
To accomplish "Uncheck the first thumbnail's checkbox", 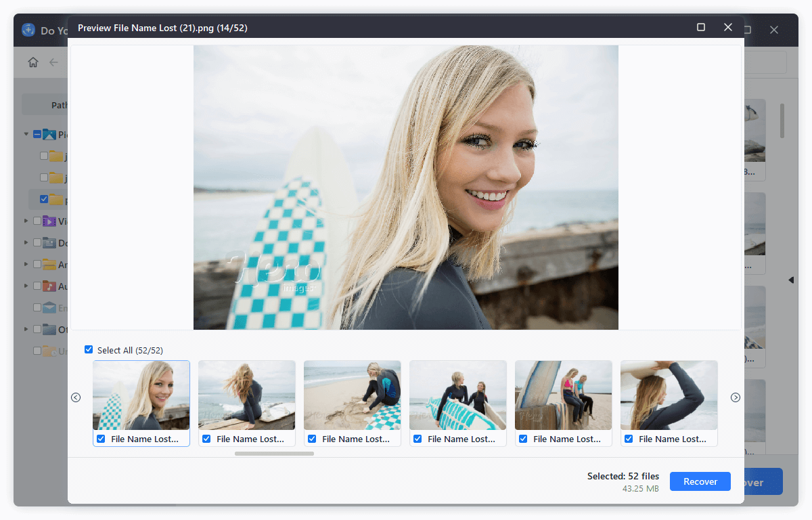I will (101, 439).
